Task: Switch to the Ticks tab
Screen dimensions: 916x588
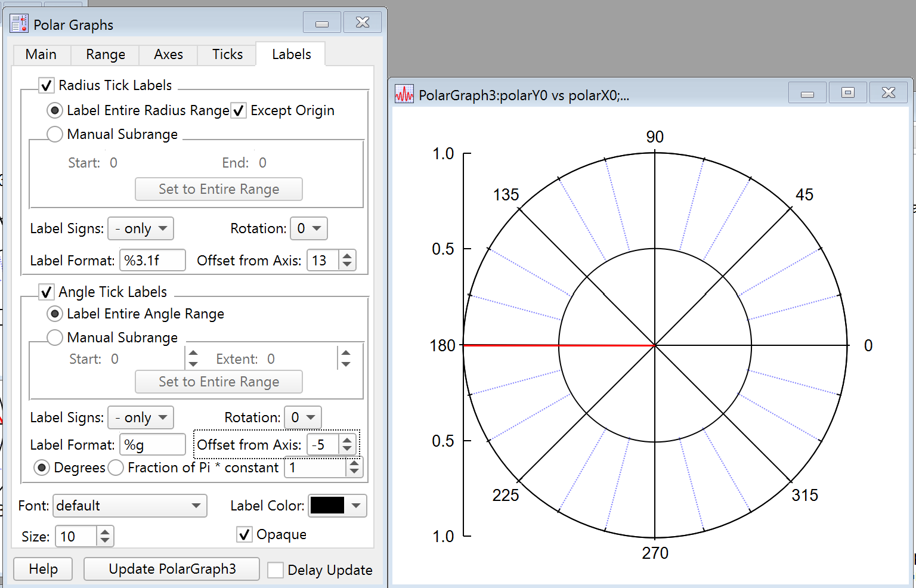Action: [227, 54]
